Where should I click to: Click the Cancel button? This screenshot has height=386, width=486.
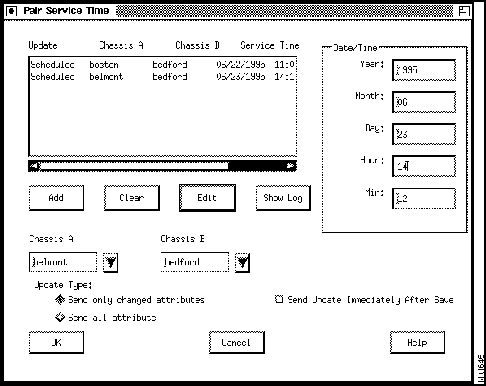(x=237, y=342)
